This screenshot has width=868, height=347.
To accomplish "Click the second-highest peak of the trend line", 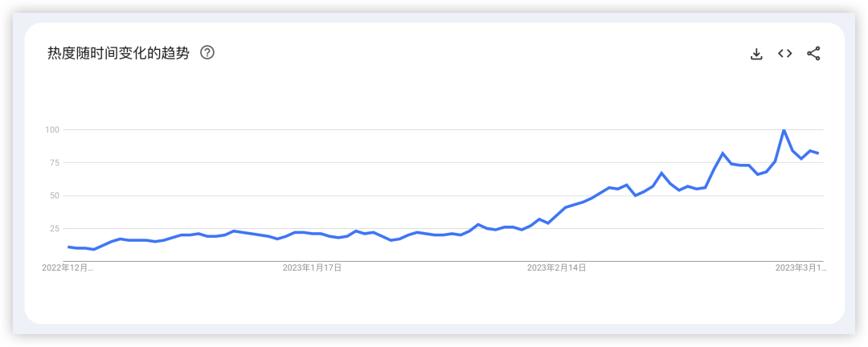I will [723, 153].
